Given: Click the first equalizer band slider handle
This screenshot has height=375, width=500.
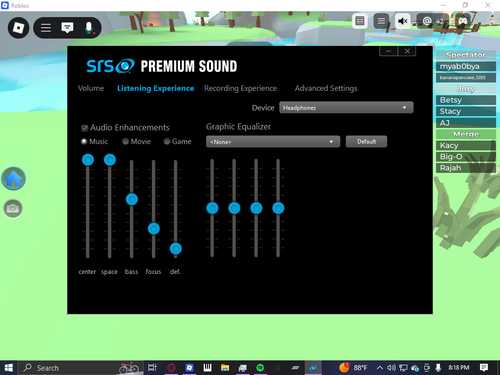Looking at the screenshot, I should tap(212, 208).
